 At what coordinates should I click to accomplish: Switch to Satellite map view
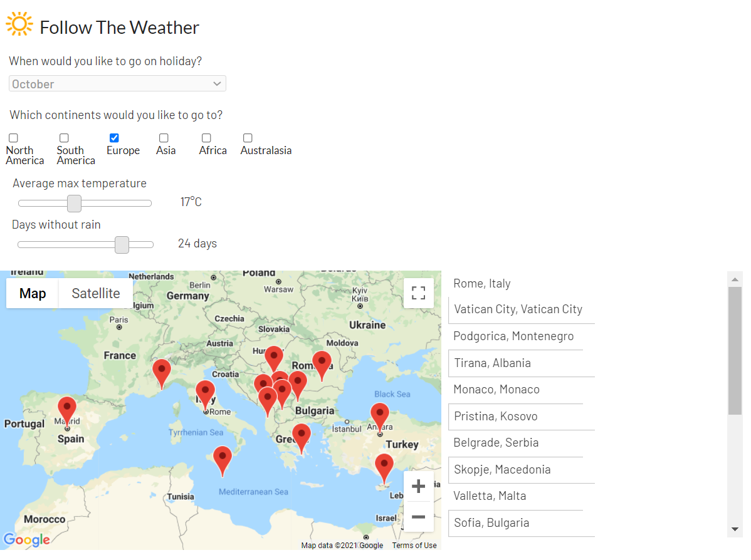coord(96,293)
